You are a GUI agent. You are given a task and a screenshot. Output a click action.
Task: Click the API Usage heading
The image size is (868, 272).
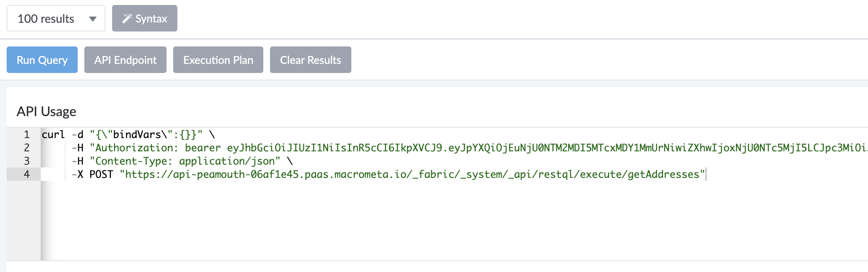46,111
